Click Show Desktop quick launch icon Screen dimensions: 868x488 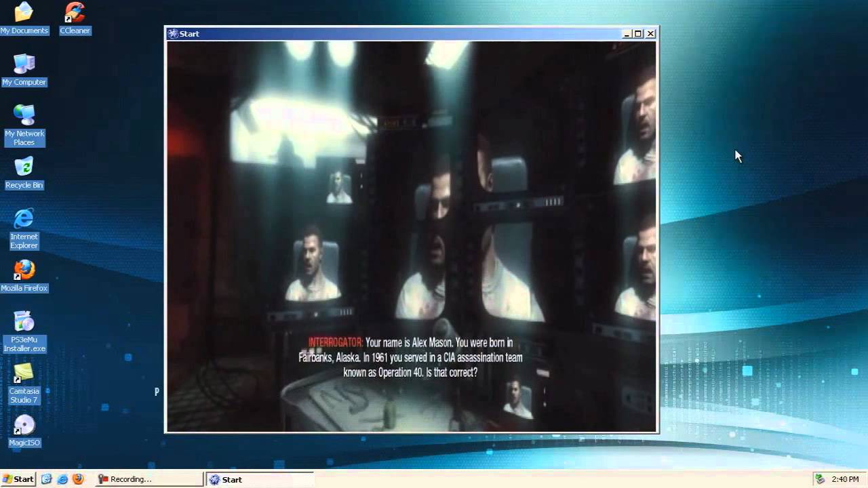click(46, 479)
